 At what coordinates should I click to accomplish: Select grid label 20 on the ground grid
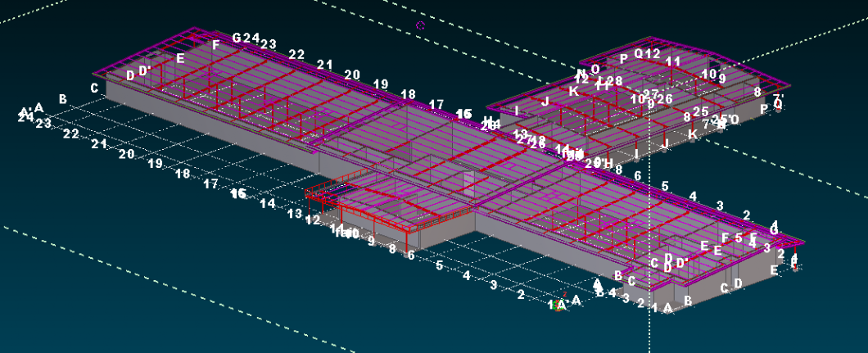pyautogui.click(x=126, y=153)
